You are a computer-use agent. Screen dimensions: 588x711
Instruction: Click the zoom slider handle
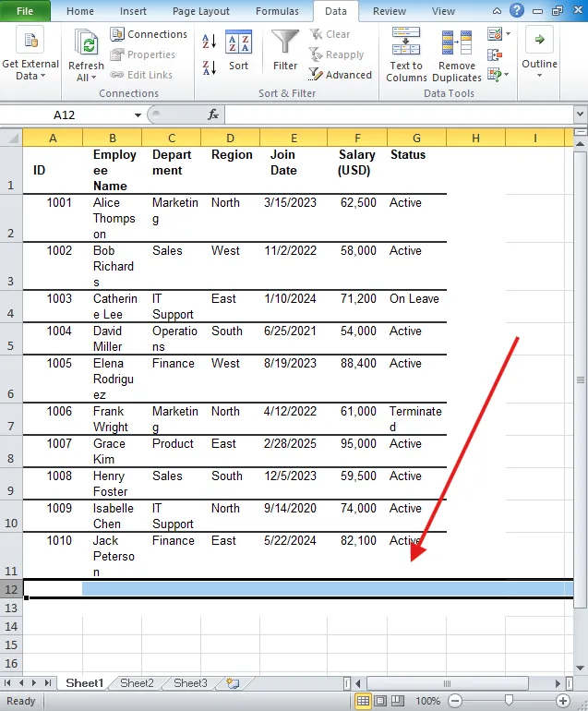click(510, 701)
